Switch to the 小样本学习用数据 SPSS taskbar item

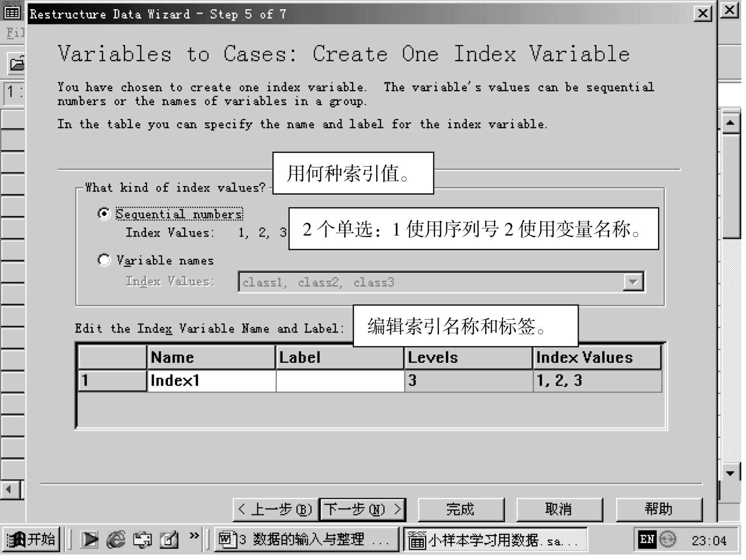pos(495,540)
